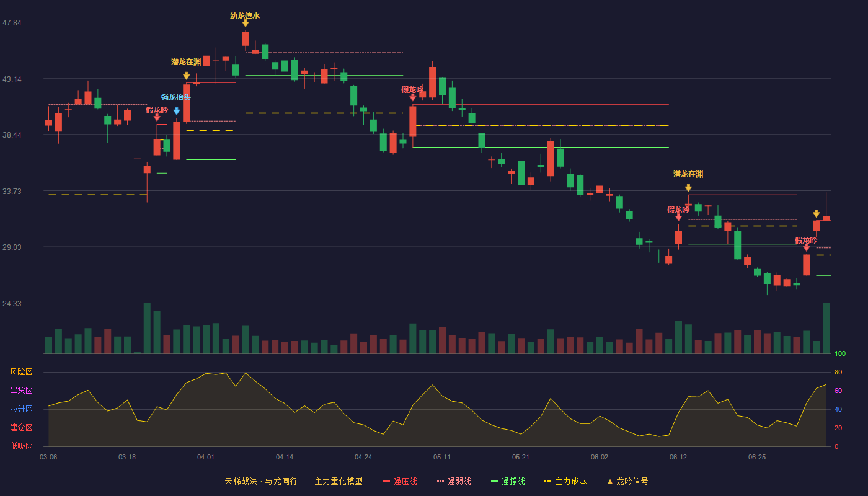
Task: Click the 47.84 price axis label
Action: point(12,23)
